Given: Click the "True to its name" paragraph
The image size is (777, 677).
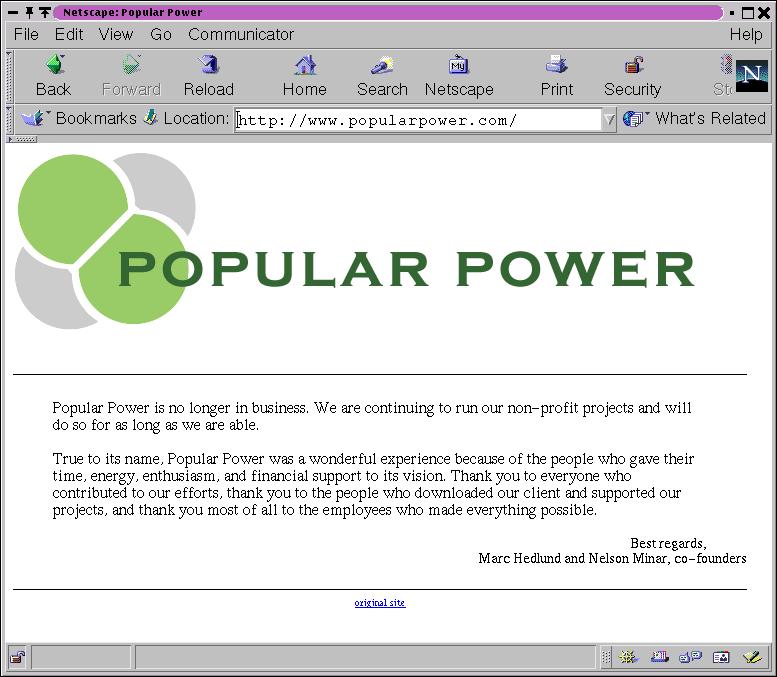Looking at the screenshot, I should pyautogui.click(x=373, y=484).
